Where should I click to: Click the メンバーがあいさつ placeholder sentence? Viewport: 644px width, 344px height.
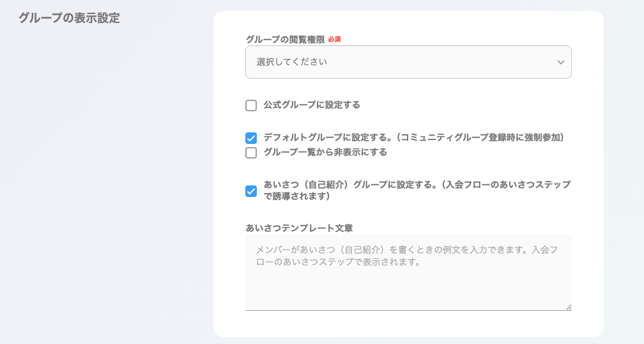[407, 256]
